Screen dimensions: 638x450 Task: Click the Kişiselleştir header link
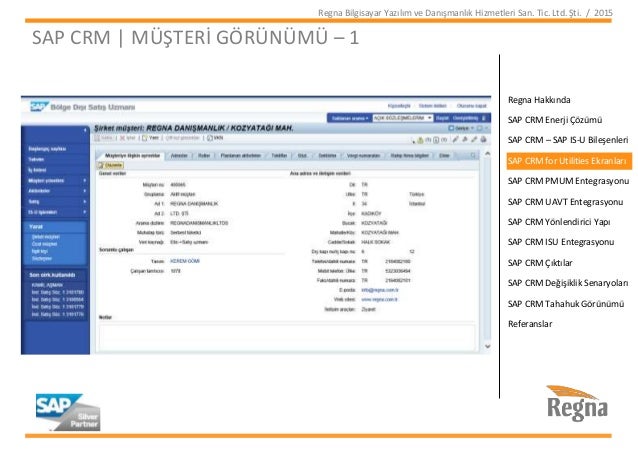tap(399, 106)
